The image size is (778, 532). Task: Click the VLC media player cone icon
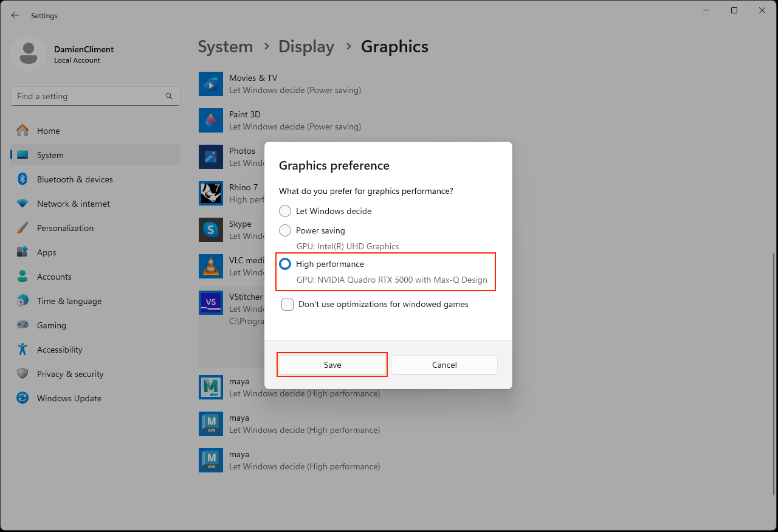(x=211, y=266)
